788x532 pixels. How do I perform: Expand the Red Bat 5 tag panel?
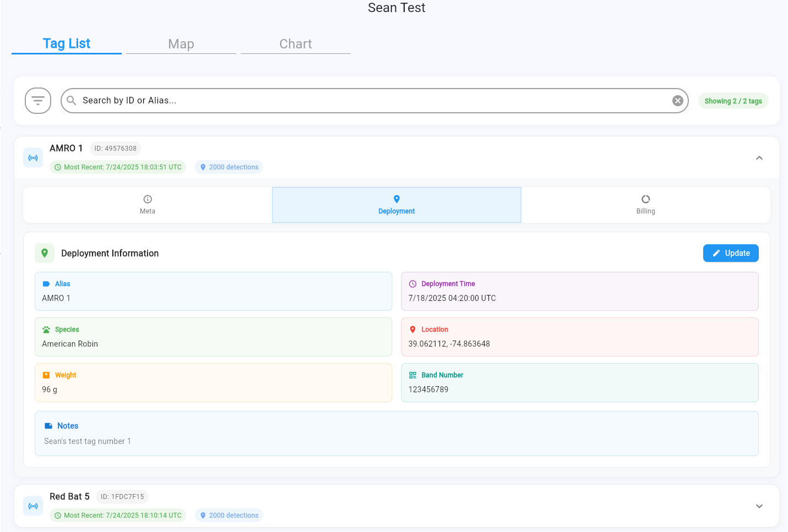[759, 506]
